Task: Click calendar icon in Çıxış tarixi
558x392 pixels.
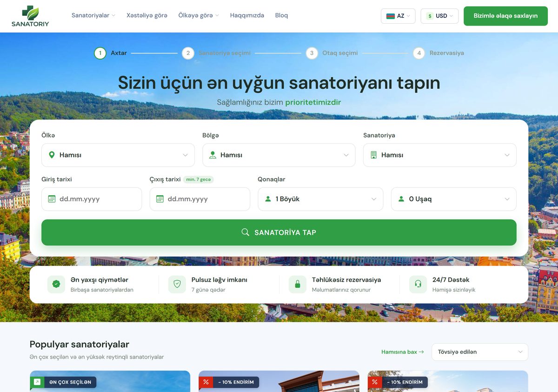Action: point(160,199)
